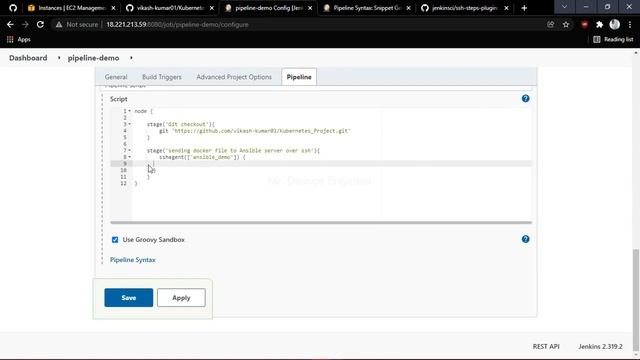Close the pipeline-demo Config tab
The height and width of the screenshot is (360, 640).
(x=310, y=8)
